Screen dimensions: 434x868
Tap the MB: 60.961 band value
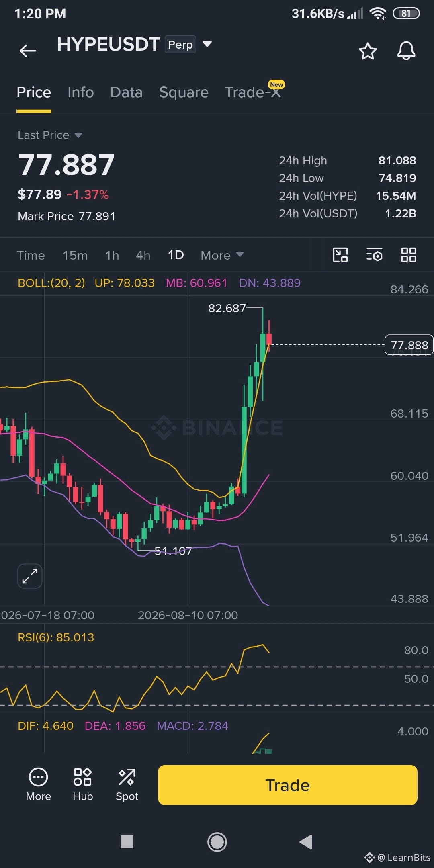click(x=197, y=283)
